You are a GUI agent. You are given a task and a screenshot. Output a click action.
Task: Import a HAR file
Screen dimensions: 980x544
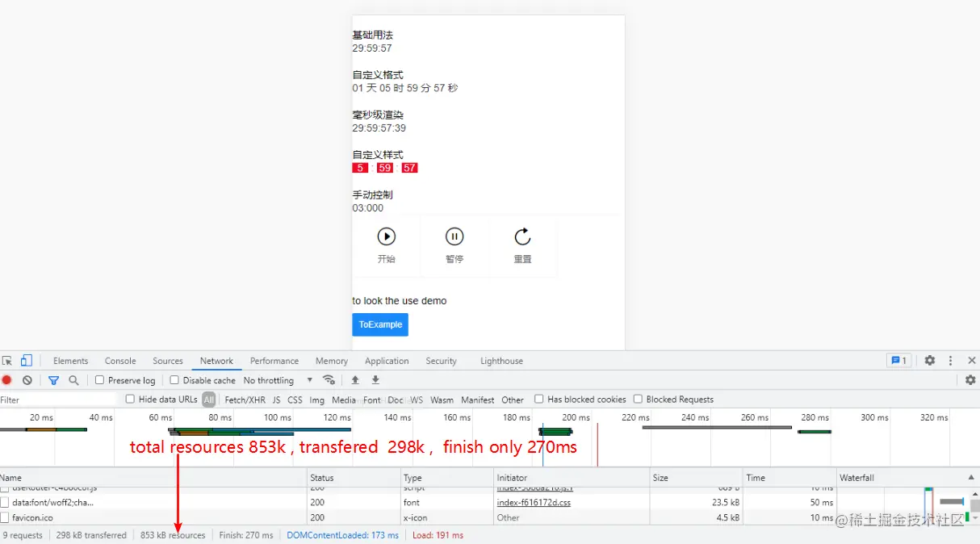[355, 379]
